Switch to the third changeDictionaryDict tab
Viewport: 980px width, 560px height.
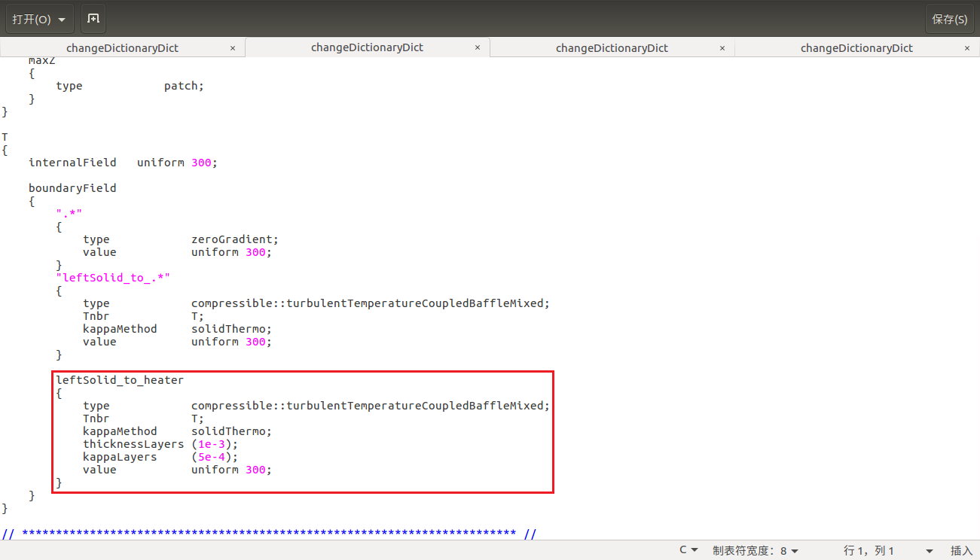(611, 48)
